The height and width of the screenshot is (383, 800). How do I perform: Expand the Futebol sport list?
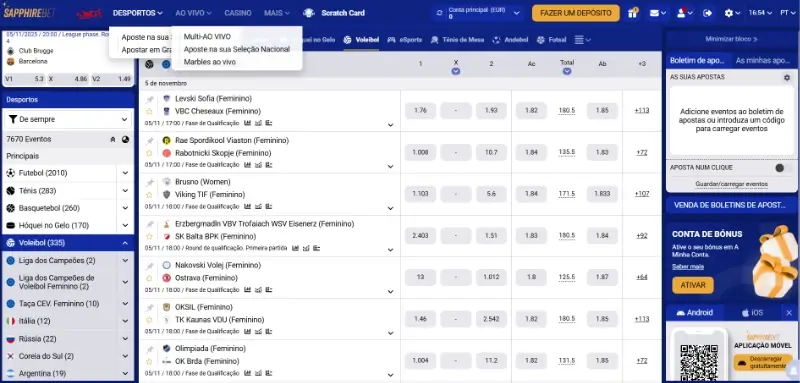coord(125,173)
